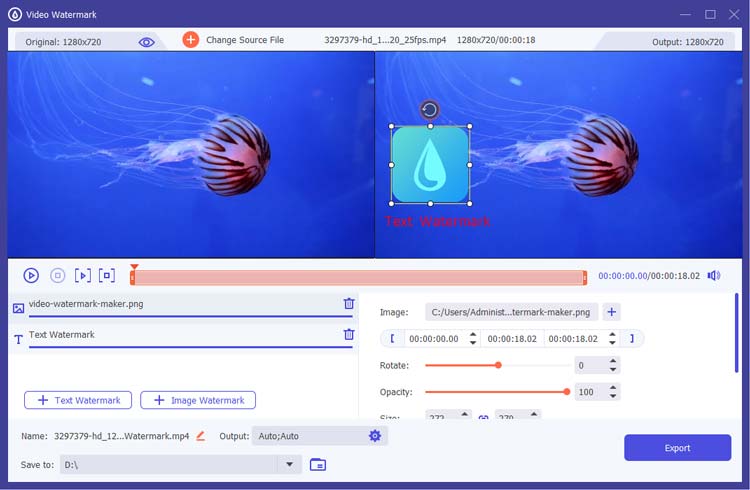Click the start time 00:00:00.00 field
The image size is (750, 490).
tap(434, 339)
